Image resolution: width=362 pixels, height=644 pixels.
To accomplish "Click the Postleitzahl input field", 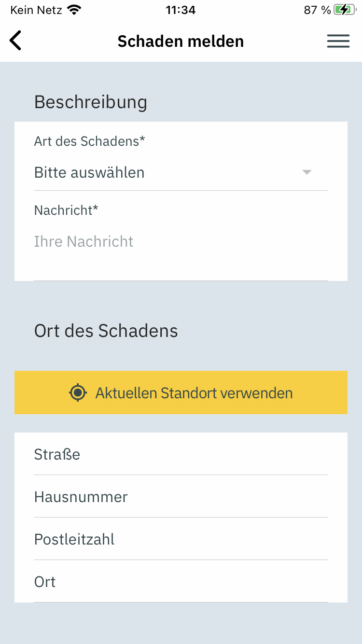I will point(181,539).
